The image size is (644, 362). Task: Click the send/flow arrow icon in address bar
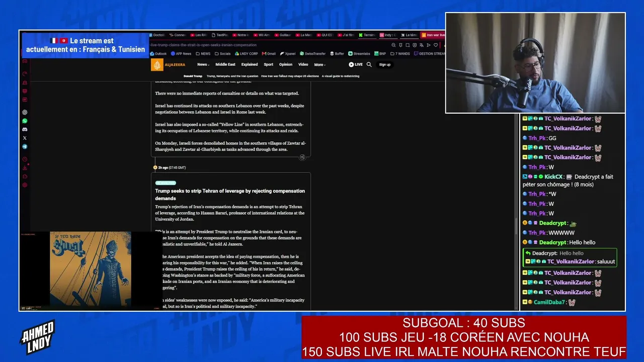point(428,45)
